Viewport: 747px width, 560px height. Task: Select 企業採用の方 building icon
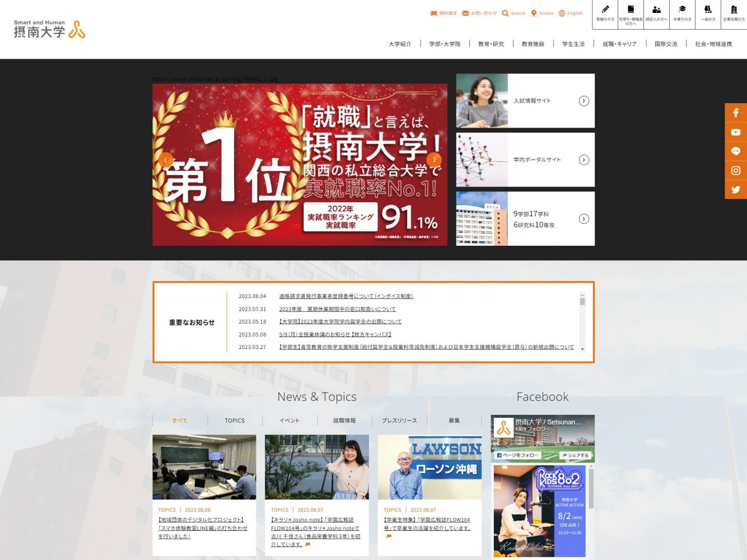pos(734,14)
